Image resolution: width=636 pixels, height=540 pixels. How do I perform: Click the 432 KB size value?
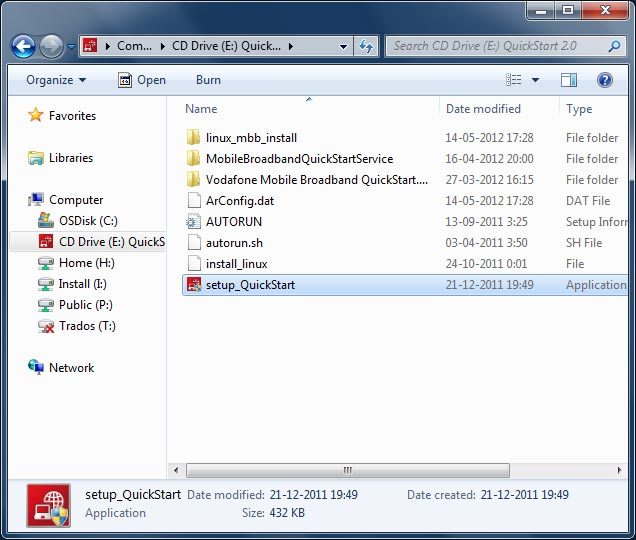287,513
